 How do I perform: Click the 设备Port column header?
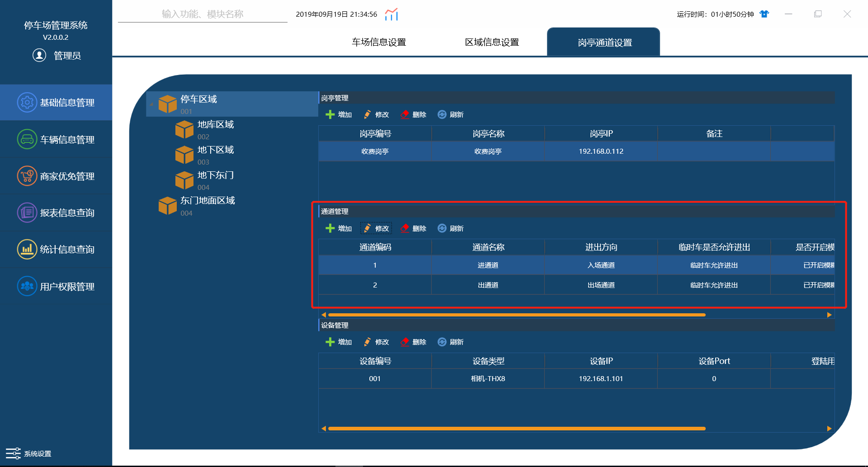(x=714, y=361)
